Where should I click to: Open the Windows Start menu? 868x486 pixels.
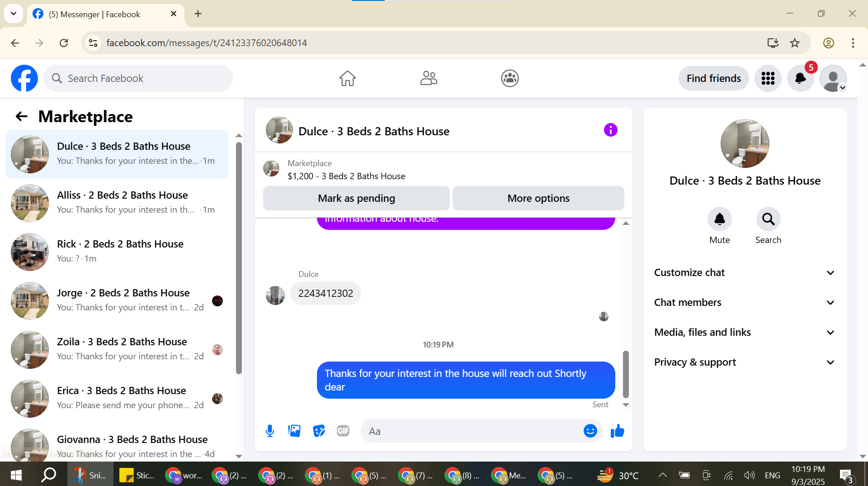click(x=16, y=475)
